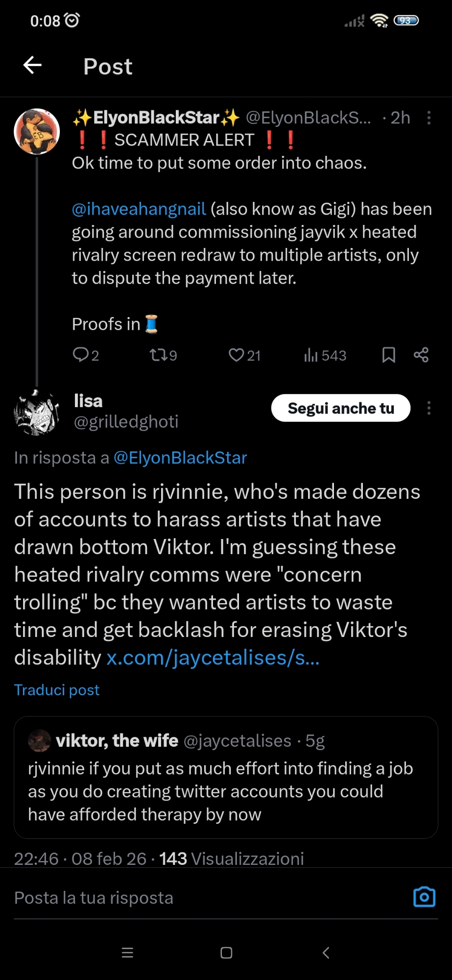Open @ElyonBlackStar link in reply header

[180, 458]
